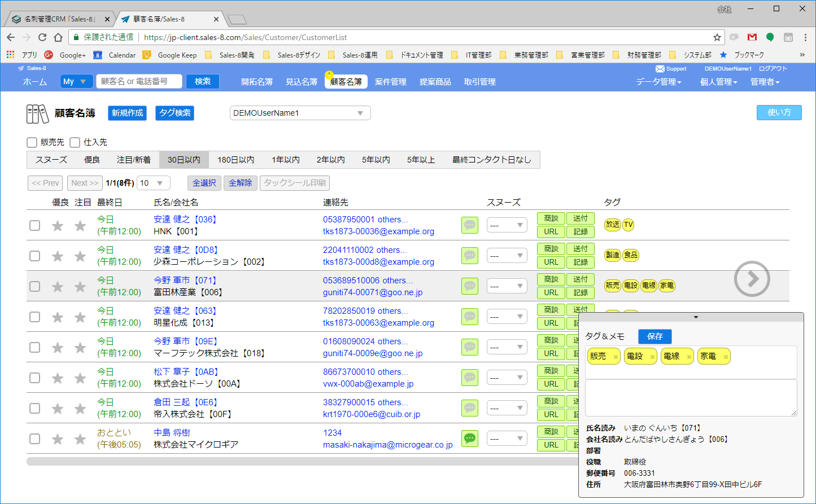The image size is (816, 504).
Task: Expand データ管理 menu
Action: (658, 82)
